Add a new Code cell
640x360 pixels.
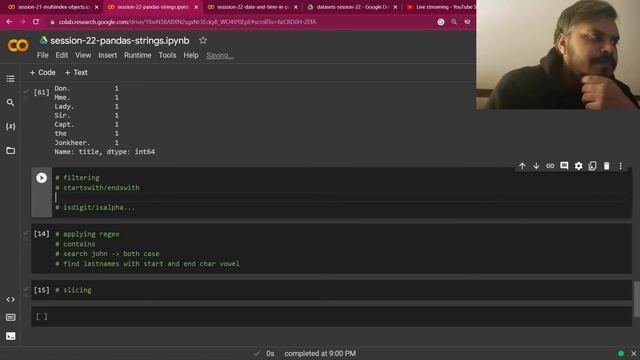42,73
